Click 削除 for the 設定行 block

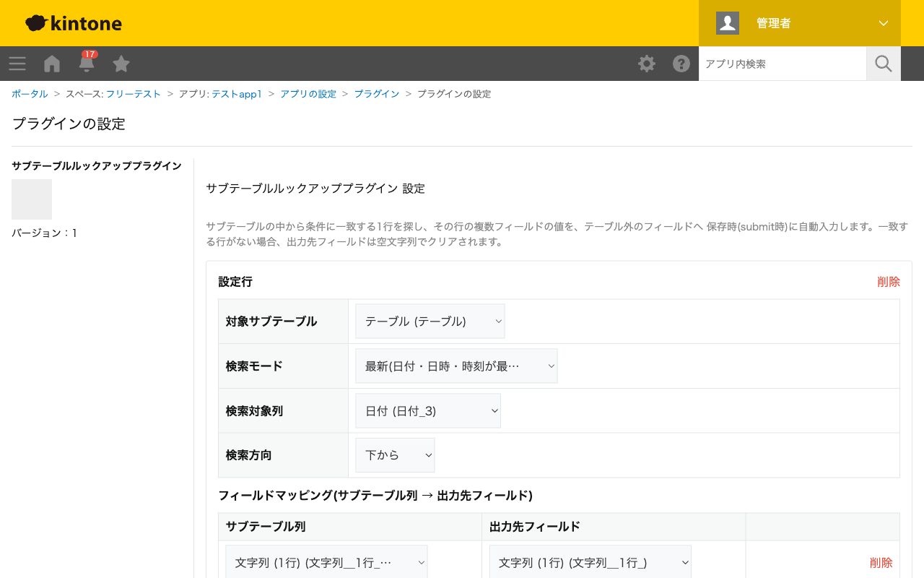(x=889, y=282)
